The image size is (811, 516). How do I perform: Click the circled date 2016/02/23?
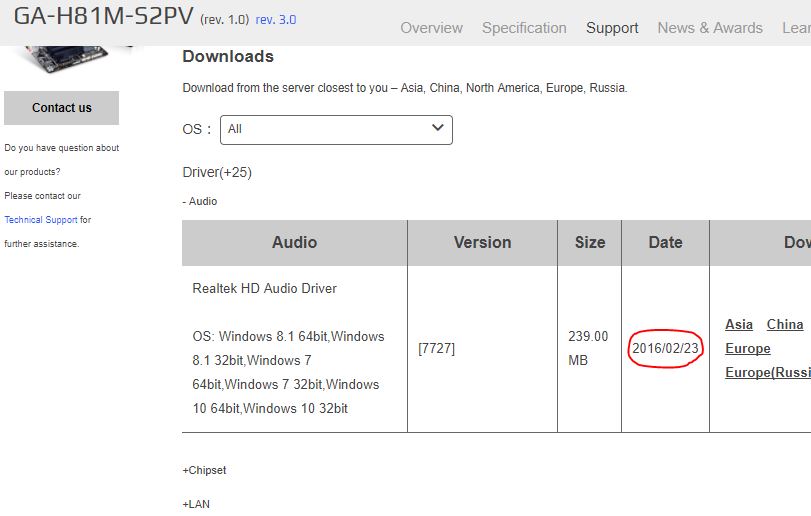click(x=665, y=348)
